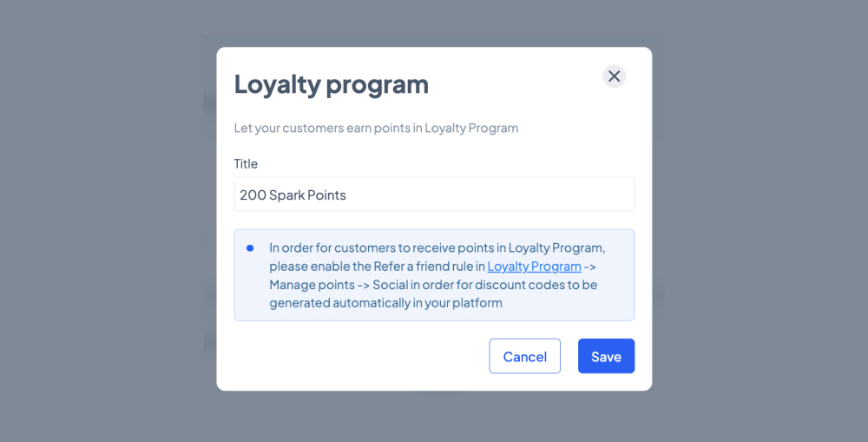The image size is (868, 442).
Task: Click the Cancel button
Action: pos(525,356)
